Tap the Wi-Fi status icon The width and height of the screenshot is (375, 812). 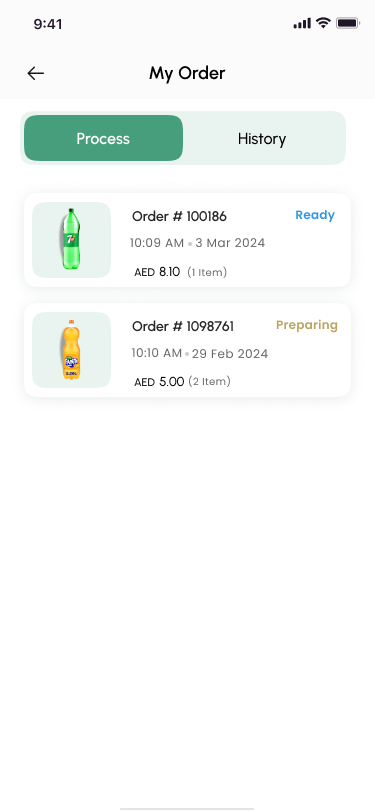[323, 23]
